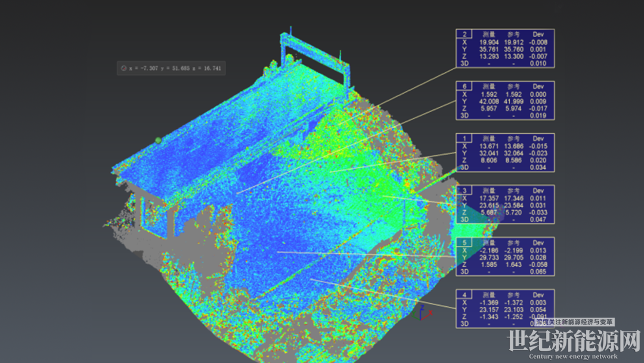Click the circular icon in the coordinate tooltip
Screen dimensions: 644x363
123,69
